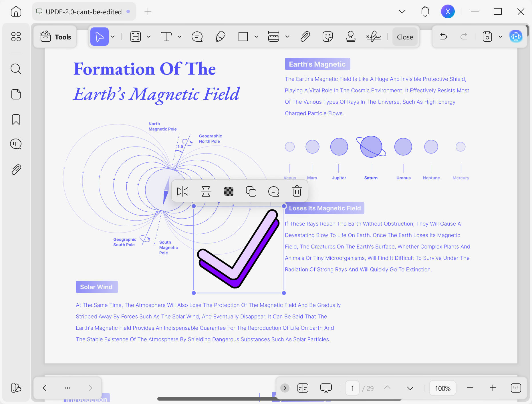Set zoom to actual size 1:1
532x404 pixels.
pyautogui.click(x=516, y=388)
